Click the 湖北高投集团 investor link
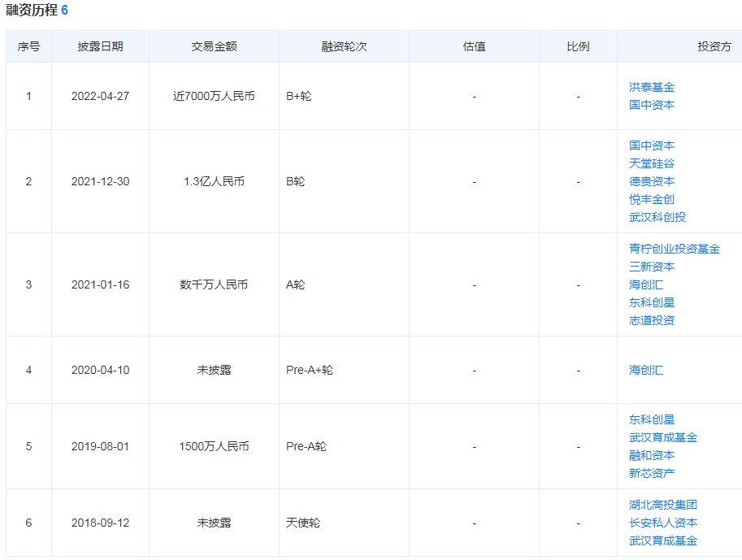The width and height of the screenshot is (742, 560). pos(662,505)
